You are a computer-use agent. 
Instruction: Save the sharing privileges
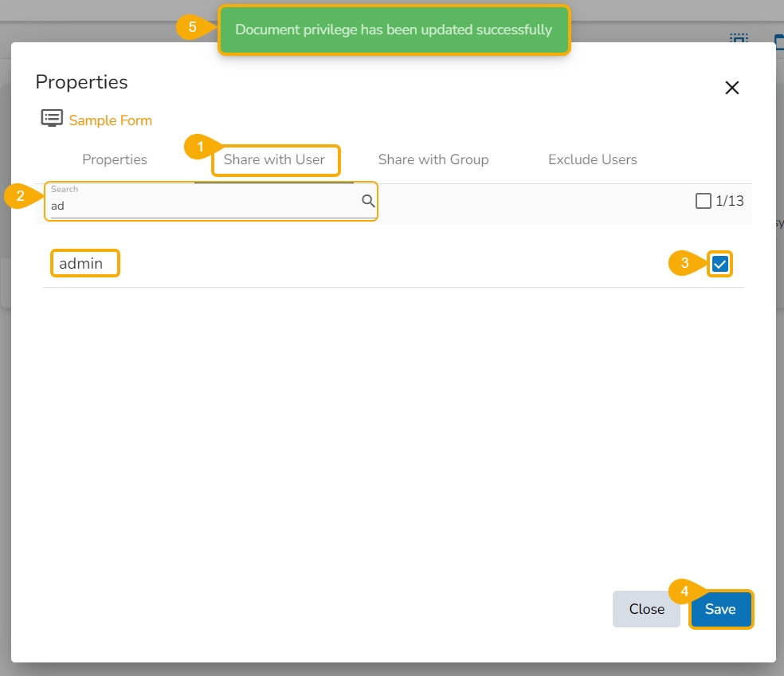pyautogui.click(x=720, y=609)
